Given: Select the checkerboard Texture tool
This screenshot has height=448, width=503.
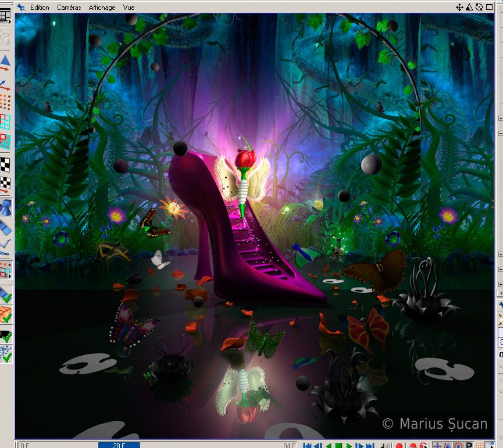Looking at the screenshot, I should (x=6, y=165).
